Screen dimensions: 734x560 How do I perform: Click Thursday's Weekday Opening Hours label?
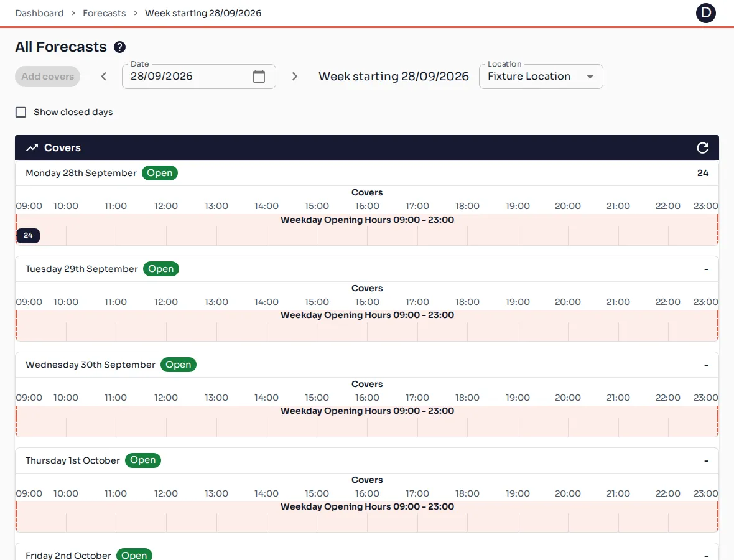click(368, 506)
